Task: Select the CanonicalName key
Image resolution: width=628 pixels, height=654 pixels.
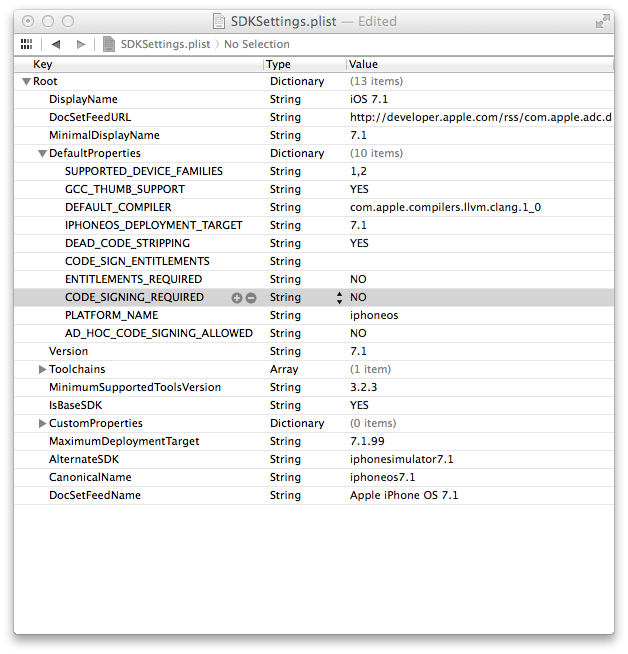Action: pos(90,477)
